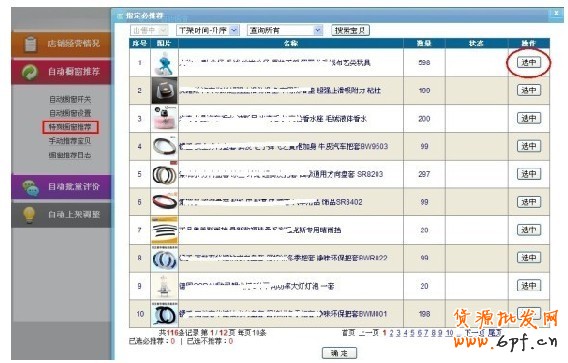
Task: Click the green refresh icon for 自动橱窗推荐
Action: click(30, 72)
